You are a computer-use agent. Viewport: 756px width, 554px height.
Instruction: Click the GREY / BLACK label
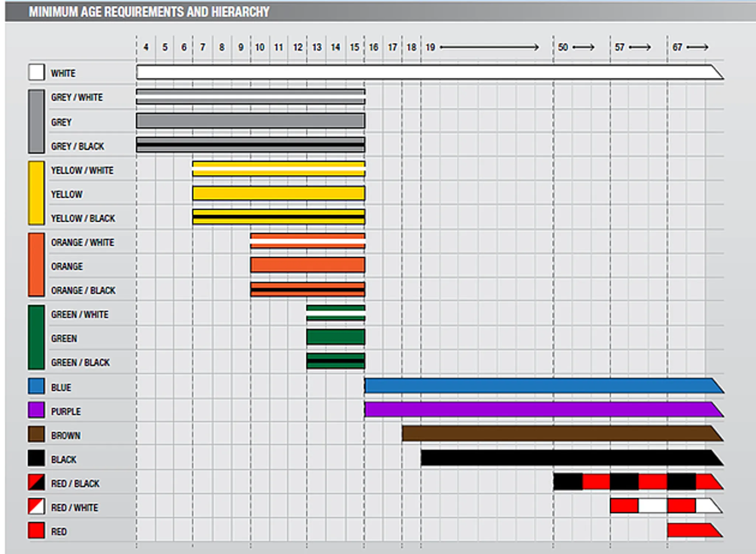78,146
